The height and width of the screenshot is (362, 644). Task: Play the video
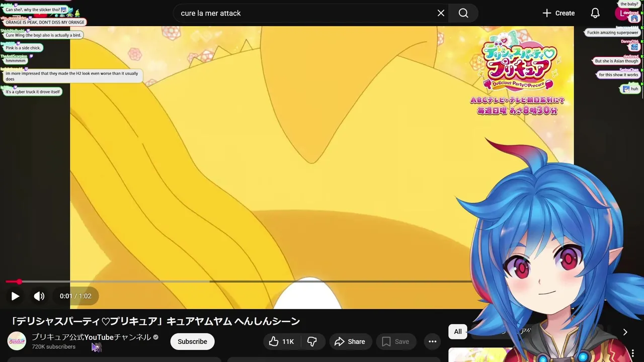tap(15, 296)
